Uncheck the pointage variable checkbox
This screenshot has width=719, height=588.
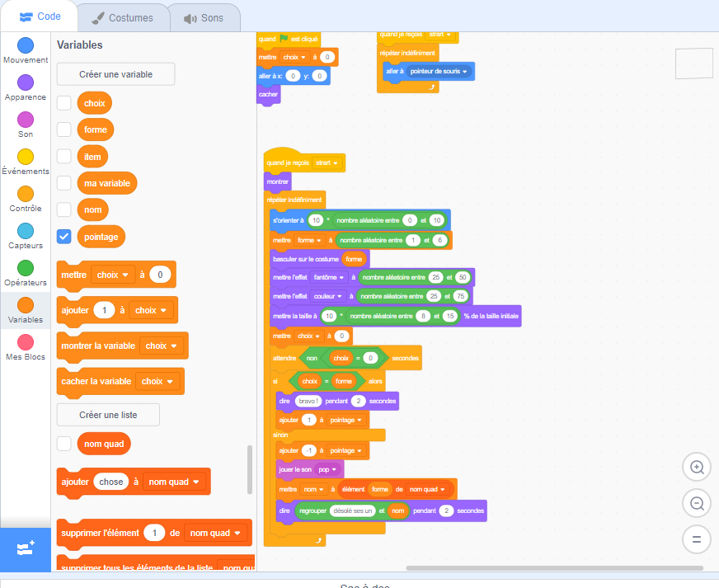(63, 237)
